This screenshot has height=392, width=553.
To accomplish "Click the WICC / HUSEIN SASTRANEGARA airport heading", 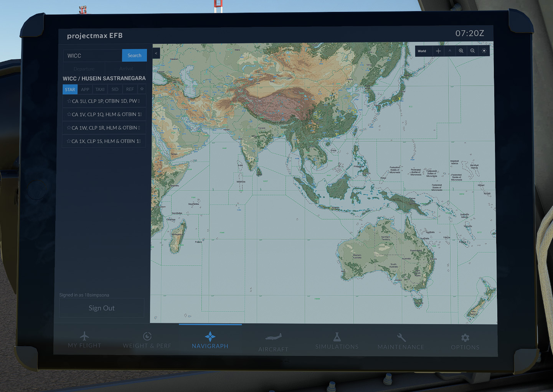I will click(x=104, y=78).
